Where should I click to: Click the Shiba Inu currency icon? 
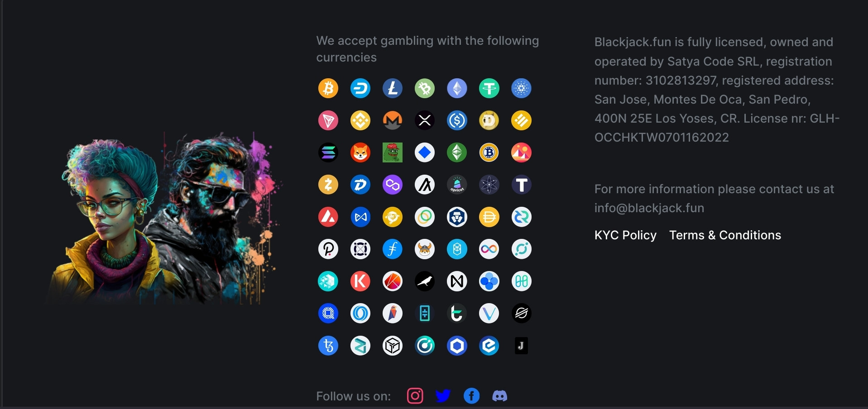click(360, 152)
